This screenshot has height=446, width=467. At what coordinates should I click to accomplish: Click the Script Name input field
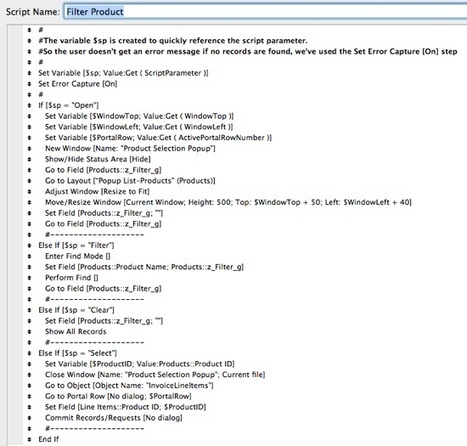[x=266, y=12]
